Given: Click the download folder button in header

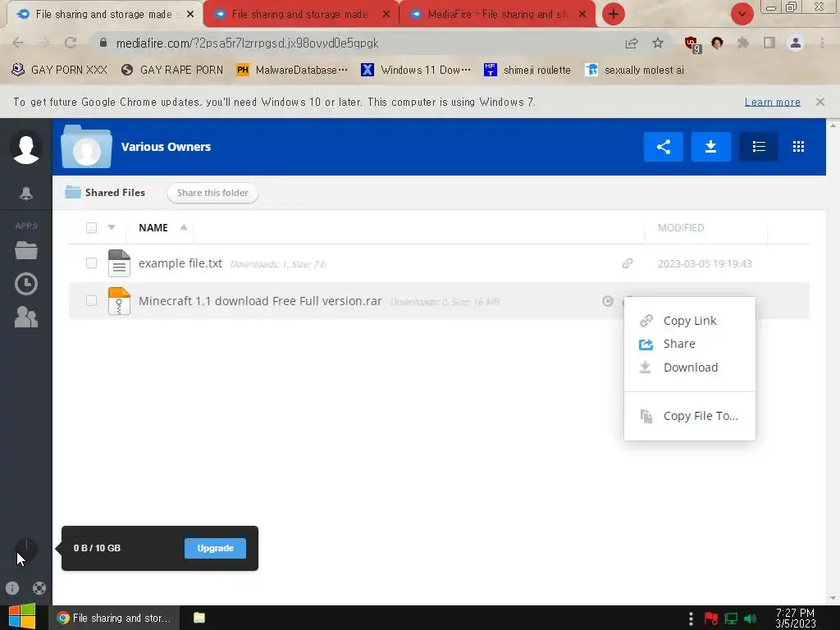Looking at the screenshot, I should coord(711,147).
